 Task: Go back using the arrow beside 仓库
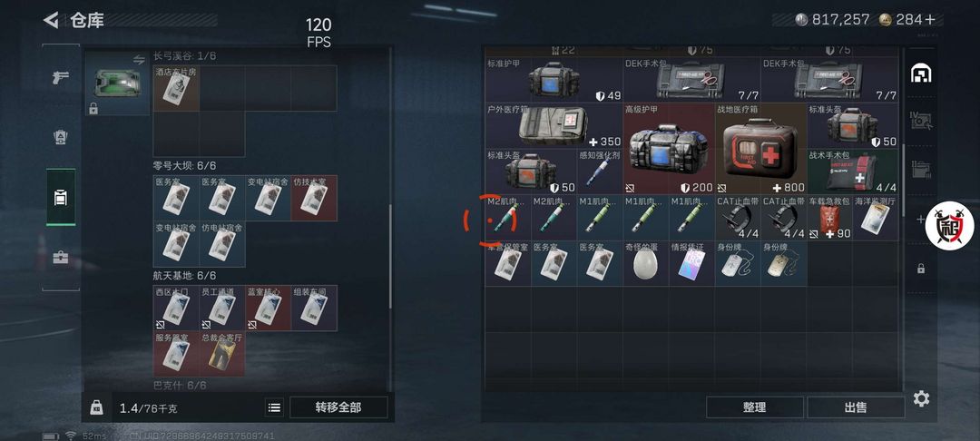51,20
